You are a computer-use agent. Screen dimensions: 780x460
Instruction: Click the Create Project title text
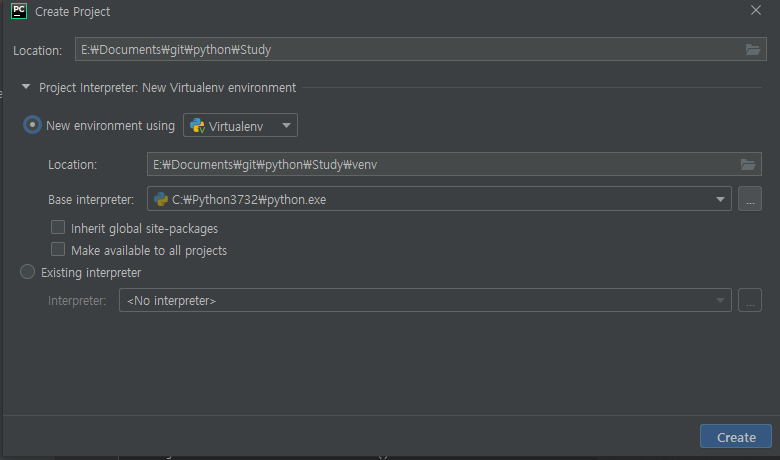tap(73, 11)
